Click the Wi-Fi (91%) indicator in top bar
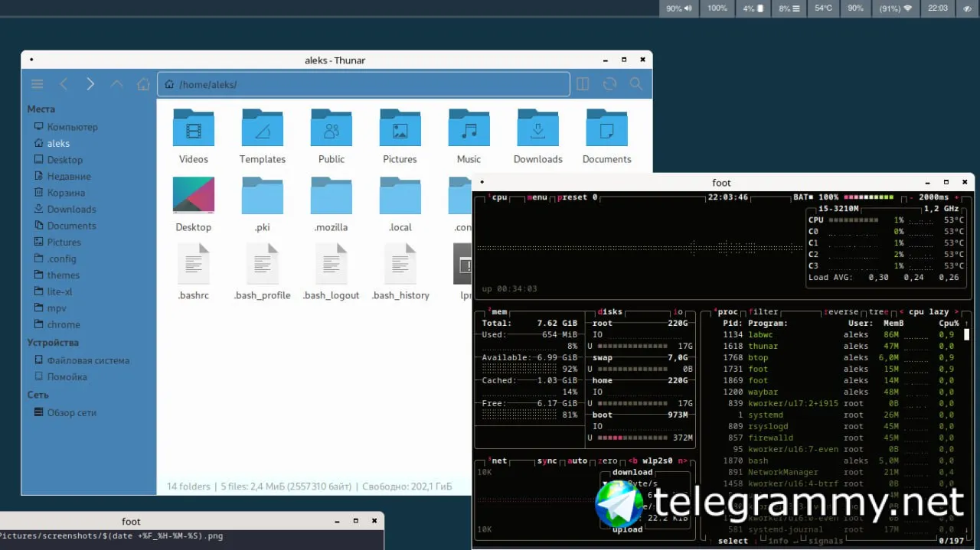980x550 pixels. click(896, 8)
